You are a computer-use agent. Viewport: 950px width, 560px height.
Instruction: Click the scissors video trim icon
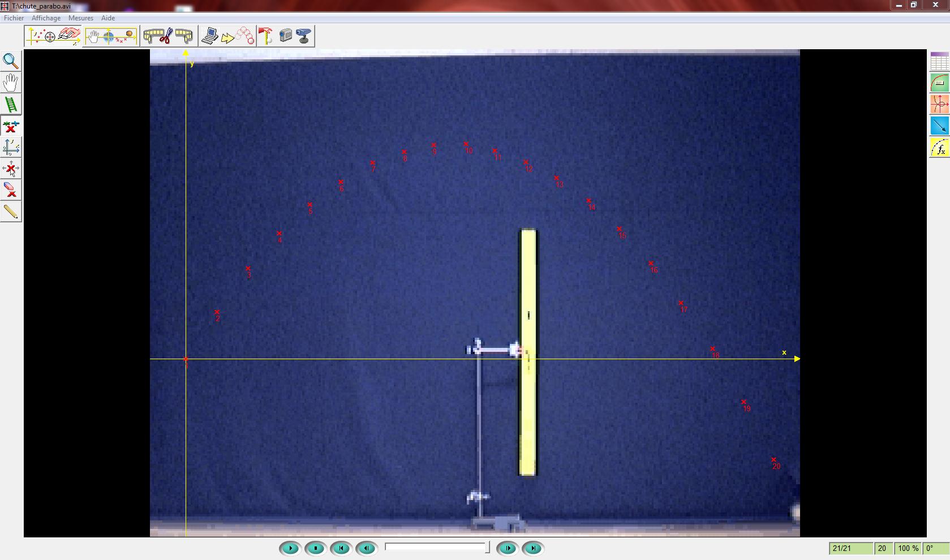(x=165, y=36)
